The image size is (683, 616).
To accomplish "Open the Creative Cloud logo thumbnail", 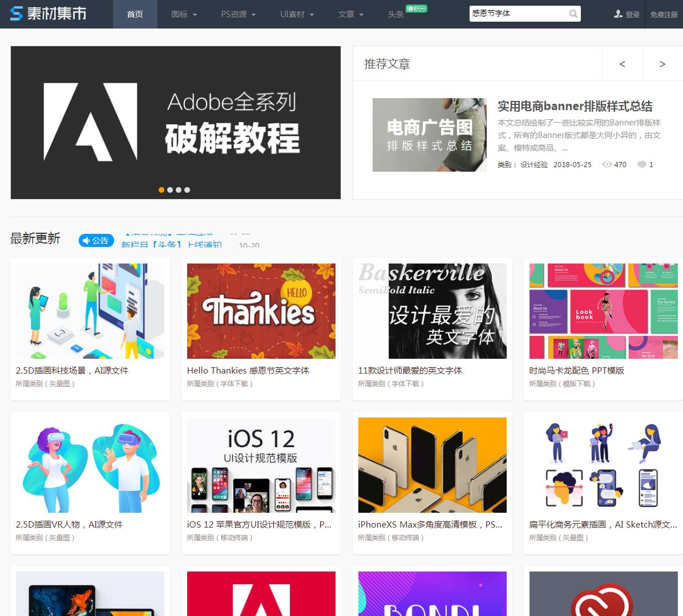I will point(604,594).
